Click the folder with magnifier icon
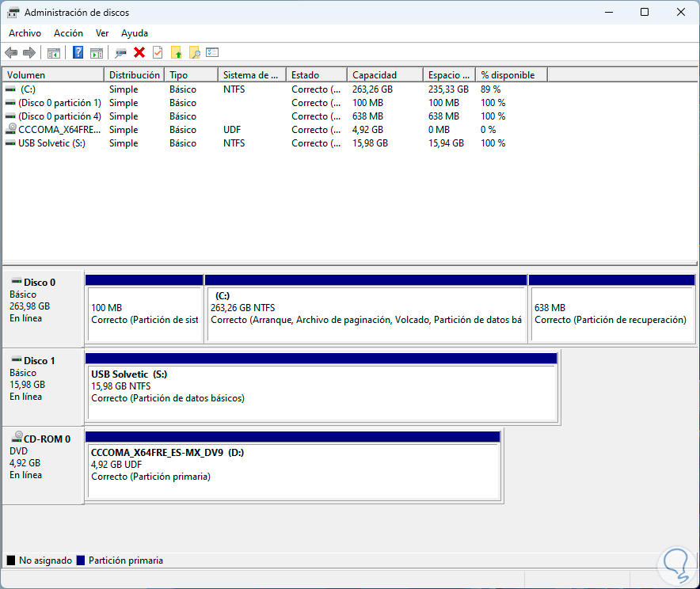700x589 pixels. 194,52
